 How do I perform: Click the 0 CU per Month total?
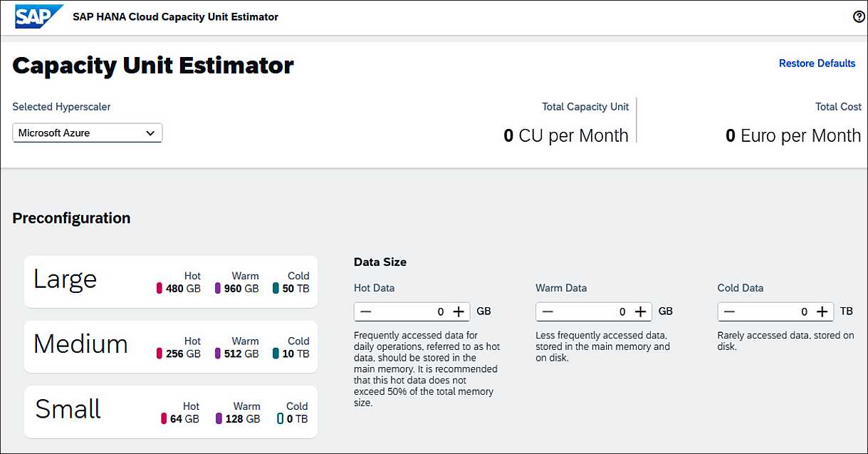coord(566,135)
